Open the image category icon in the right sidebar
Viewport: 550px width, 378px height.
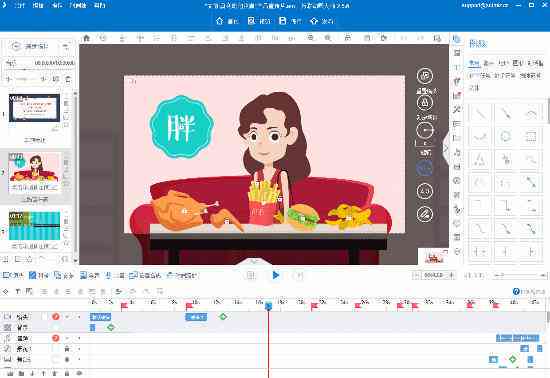click(457, 53)
